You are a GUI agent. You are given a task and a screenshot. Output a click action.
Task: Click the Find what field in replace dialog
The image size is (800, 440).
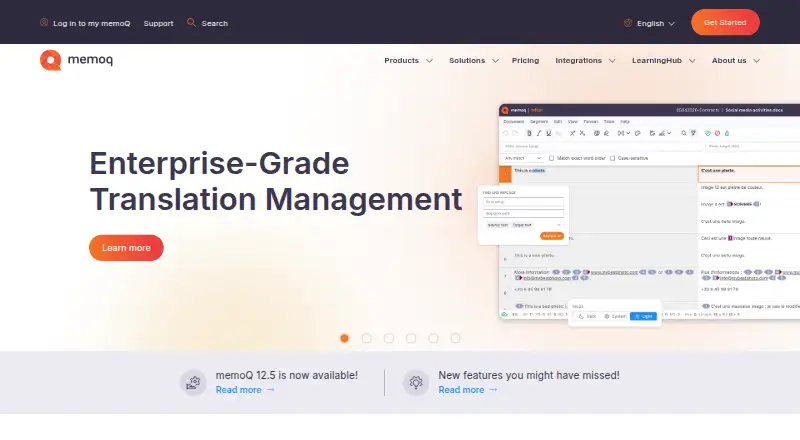pos(523,202)
